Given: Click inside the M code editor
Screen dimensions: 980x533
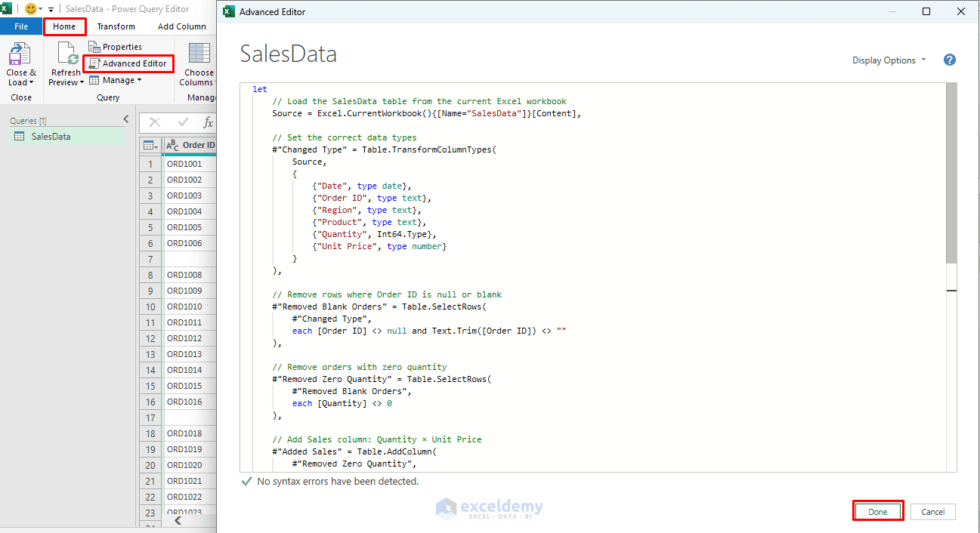Looking at the screenshot, I should point(592,277).
